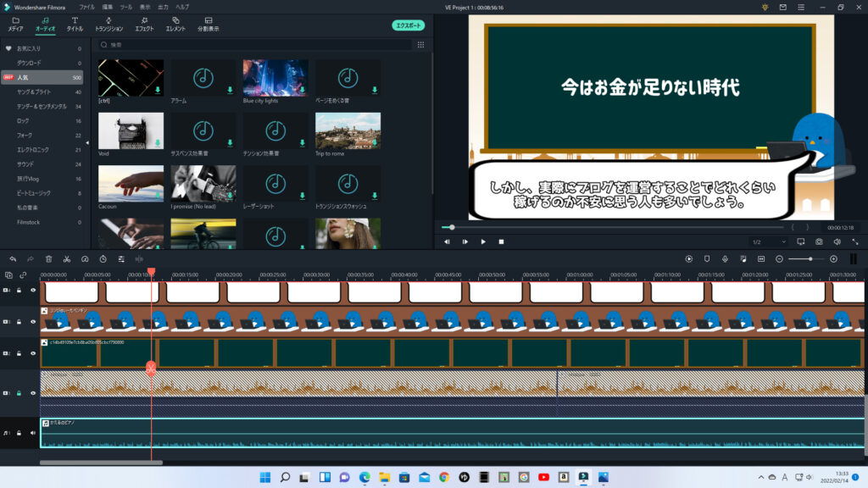The width and height of the screenshot is (868, 488).
Task: Switch to the 分割表示 tab
Action: click(x=209, y=25)
